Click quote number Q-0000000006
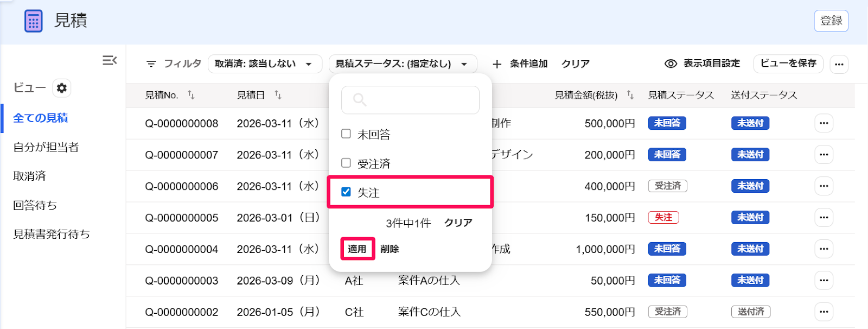This screenshot has width=868, height=329. 182,187
